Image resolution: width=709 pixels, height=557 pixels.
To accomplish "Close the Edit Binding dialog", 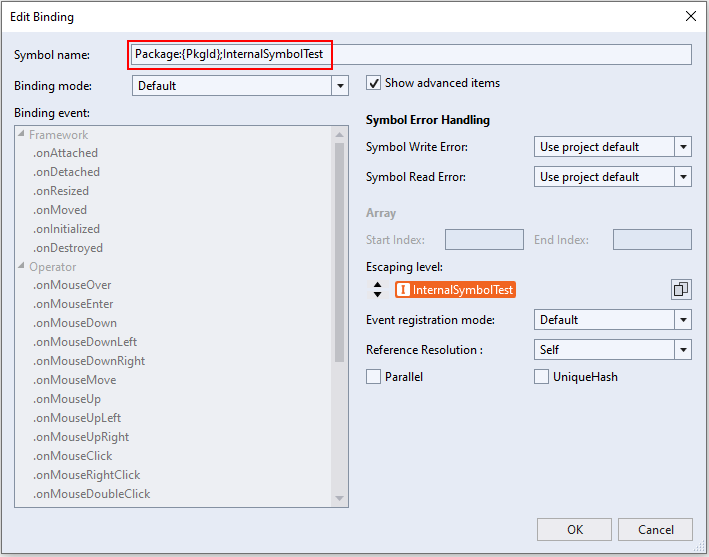I will [690, 16].
